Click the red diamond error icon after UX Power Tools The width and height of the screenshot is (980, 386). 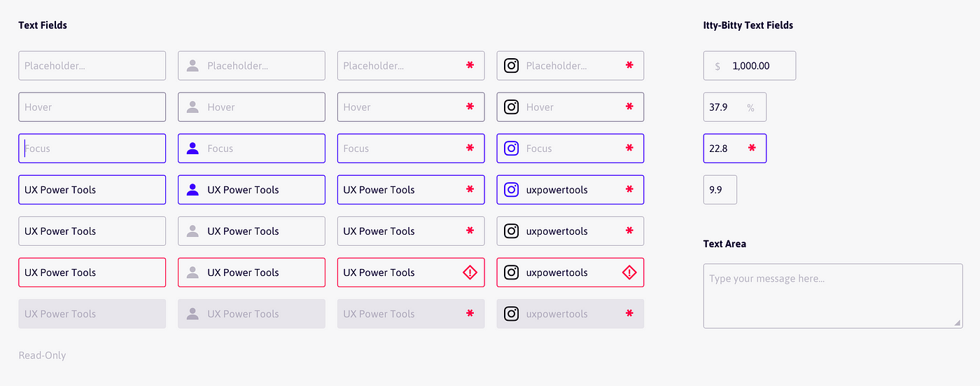(x=470, y=273)
